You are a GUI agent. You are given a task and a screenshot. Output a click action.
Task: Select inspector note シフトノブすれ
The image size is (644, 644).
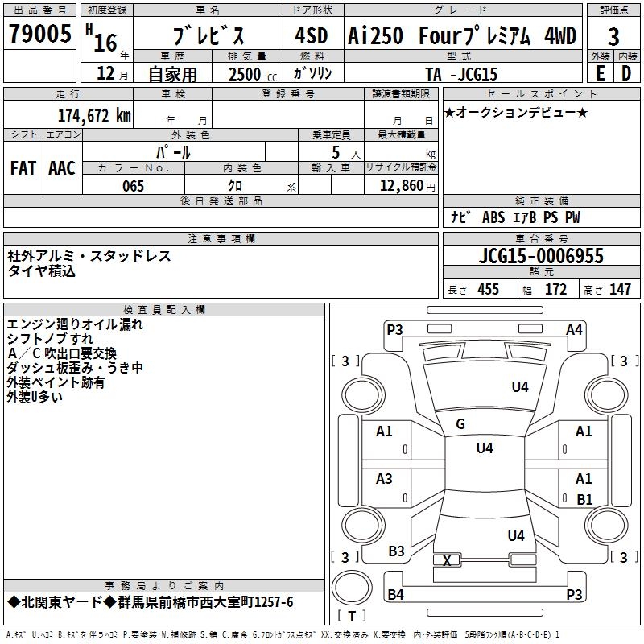(50, 339)
